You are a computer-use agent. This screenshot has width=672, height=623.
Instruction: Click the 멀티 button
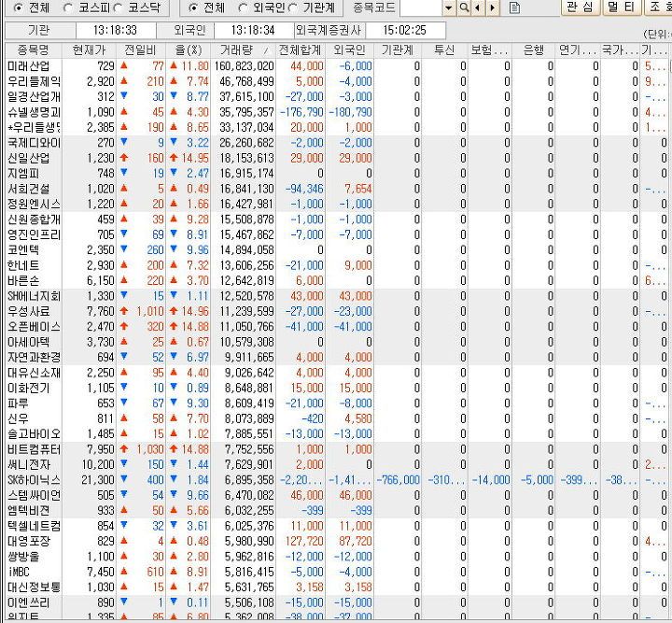pyautogui.click(x=622, y=7)
